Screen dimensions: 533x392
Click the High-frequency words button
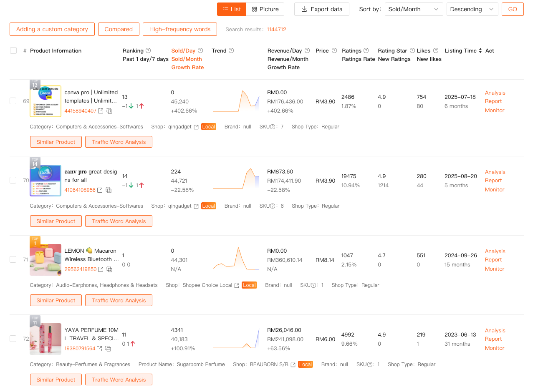(179, 29)
